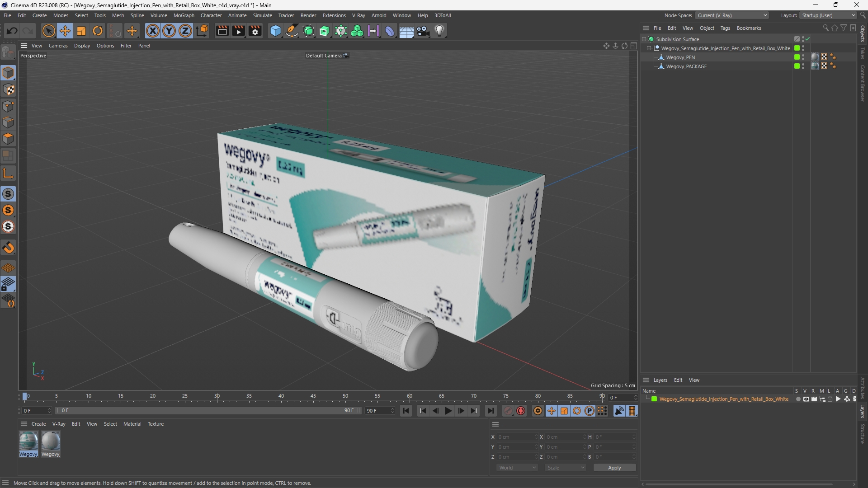The height and width of the screenshot is (488, 868).
Task: Add a Camera object
Action: [x=423, y=31]
